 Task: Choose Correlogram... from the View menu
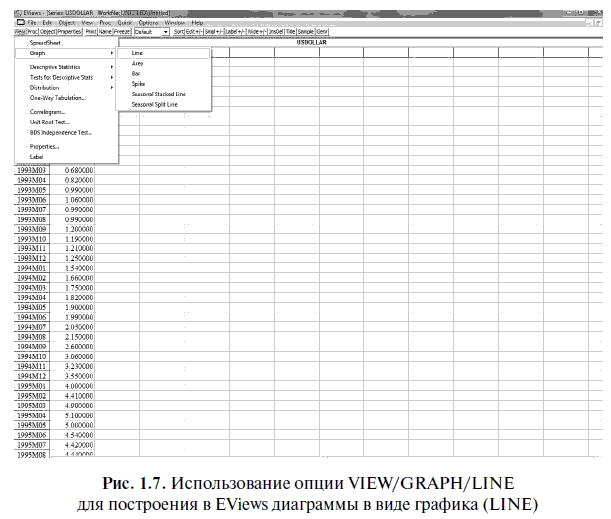[x=66, y=112]
